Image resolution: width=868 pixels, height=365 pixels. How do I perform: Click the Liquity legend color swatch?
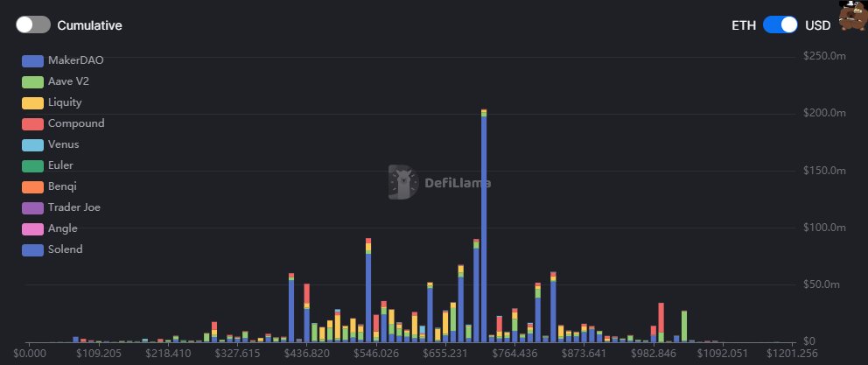[x=32, y=103]
